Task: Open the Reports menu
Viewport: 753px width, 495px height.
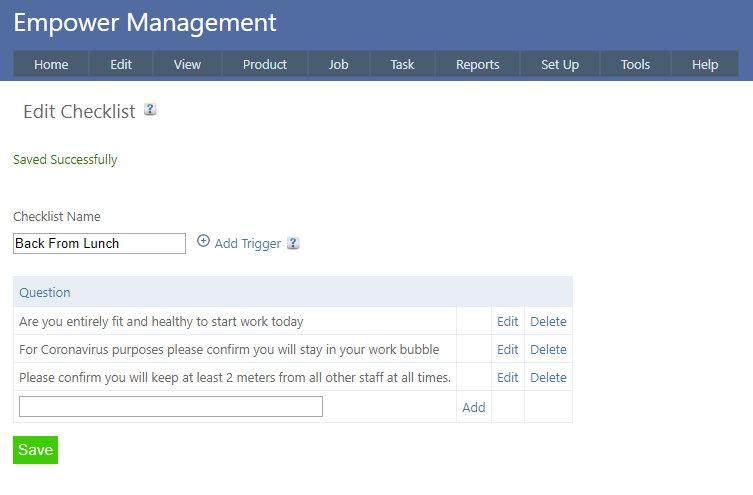Action: pyautogui.click(x=477, y=64)
